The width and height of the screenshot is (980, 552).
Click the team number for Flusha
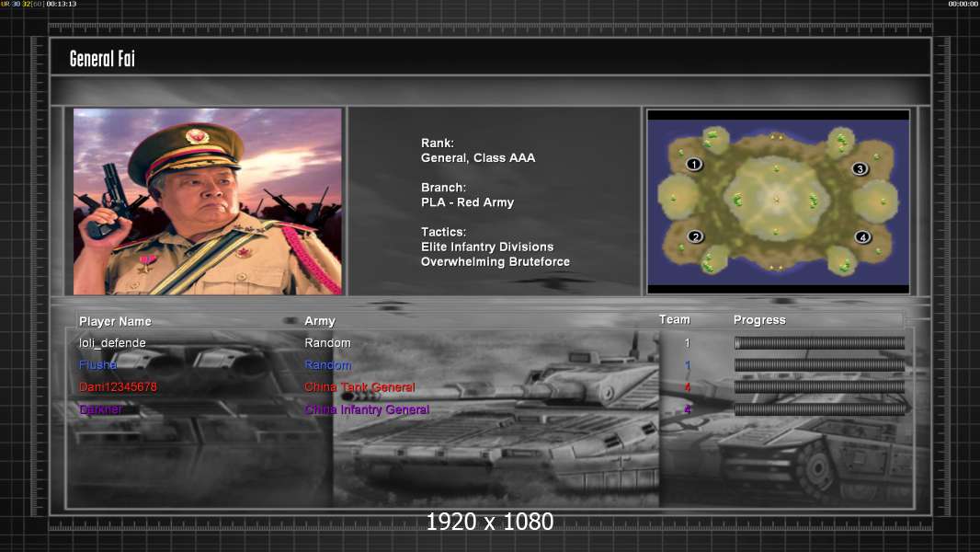tap(687, 364)
